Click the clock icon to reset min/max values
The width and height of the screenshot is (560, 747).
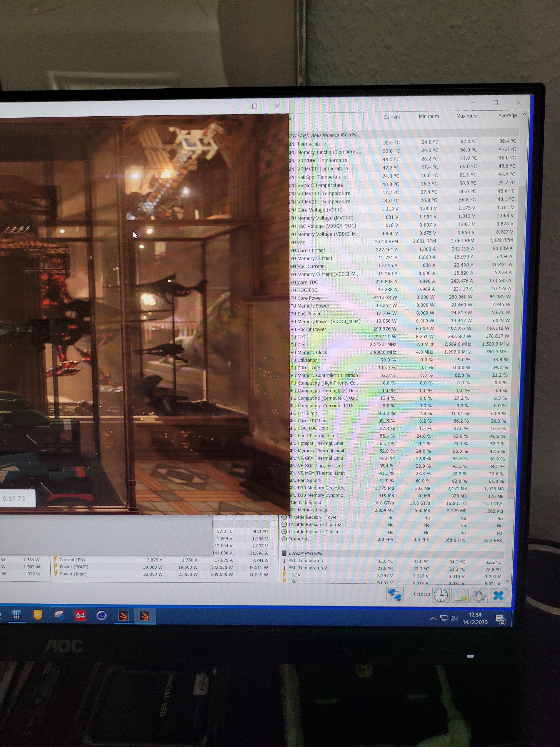441,595
